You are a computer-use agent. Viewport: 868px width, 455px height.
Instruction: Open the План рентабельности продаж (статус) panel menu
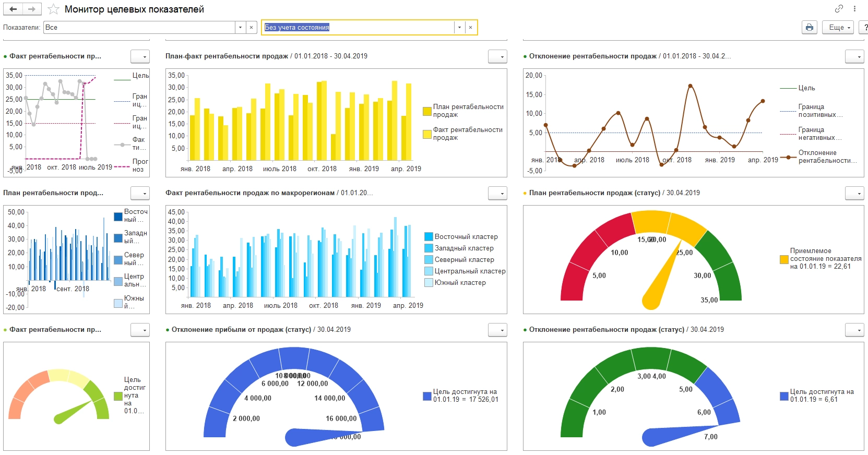click(x=854, y=193)
